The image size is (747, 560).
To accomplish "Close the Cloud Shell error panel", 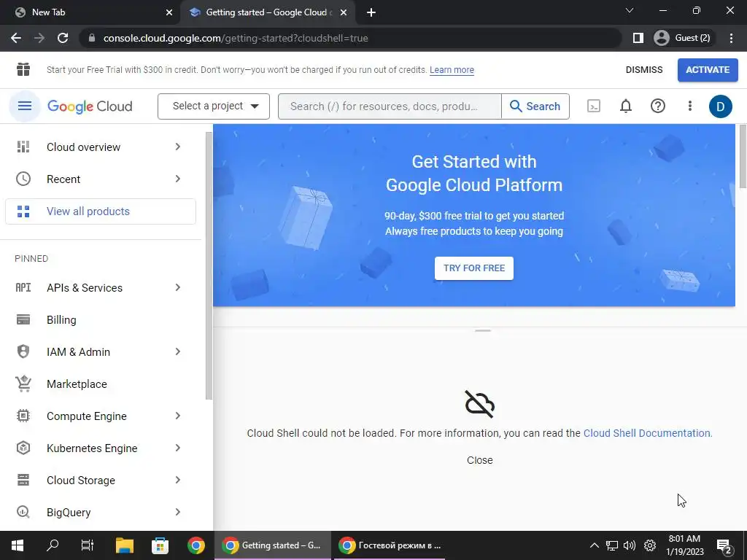I will 480,460.
